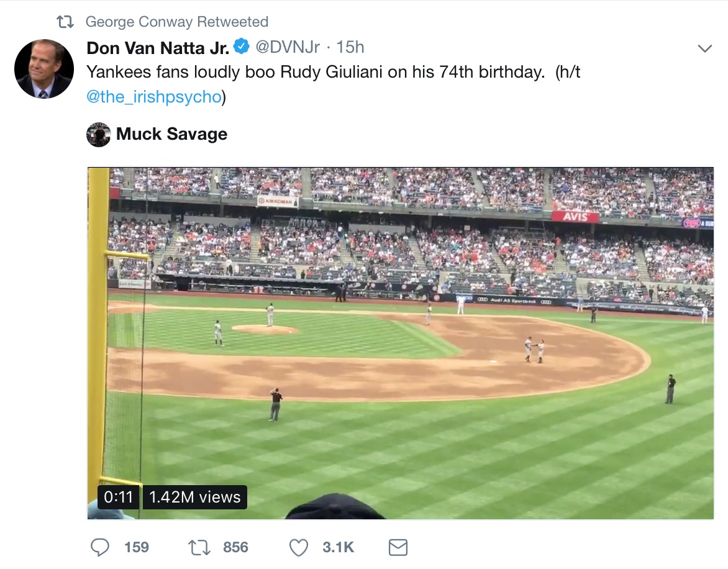This screenshot has width=728, height=569.
Task: Click Muck Savage small avatar
Action: (98, 135)
